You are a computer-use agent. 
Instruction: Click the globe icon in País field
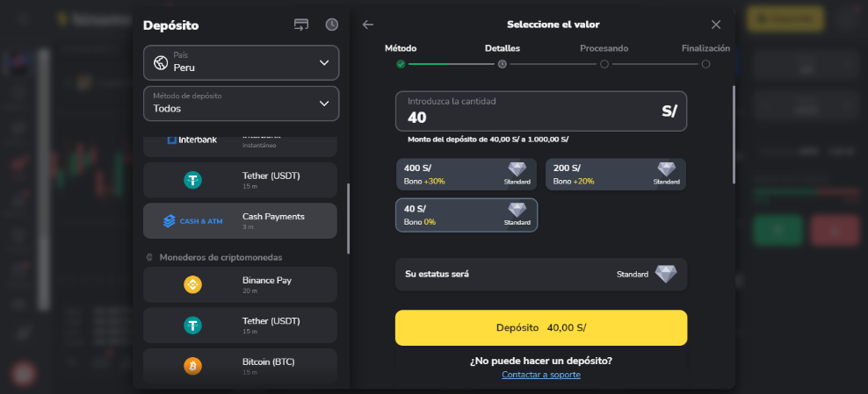160,62
